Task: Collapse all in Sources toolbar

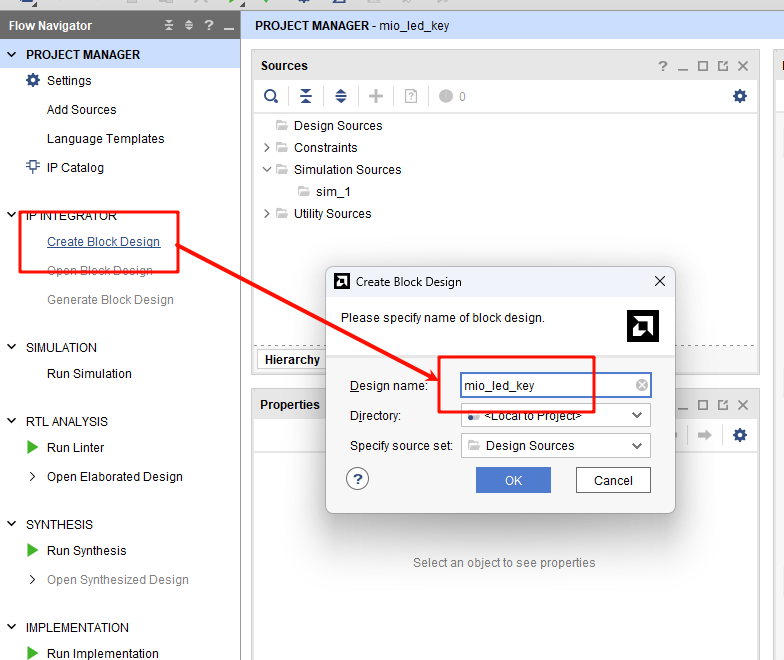Action: click(x=306, y=96)
